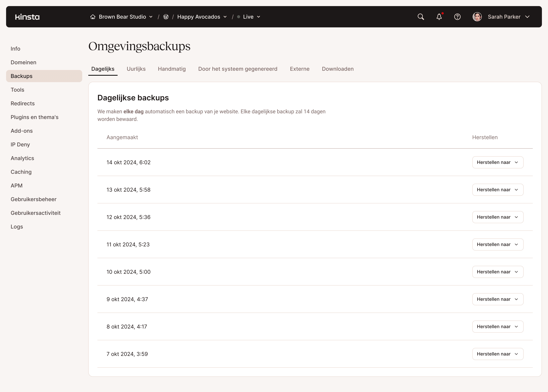Open the Happy Avocados site dropdown
Screen dimensions: 548x392
225,17
